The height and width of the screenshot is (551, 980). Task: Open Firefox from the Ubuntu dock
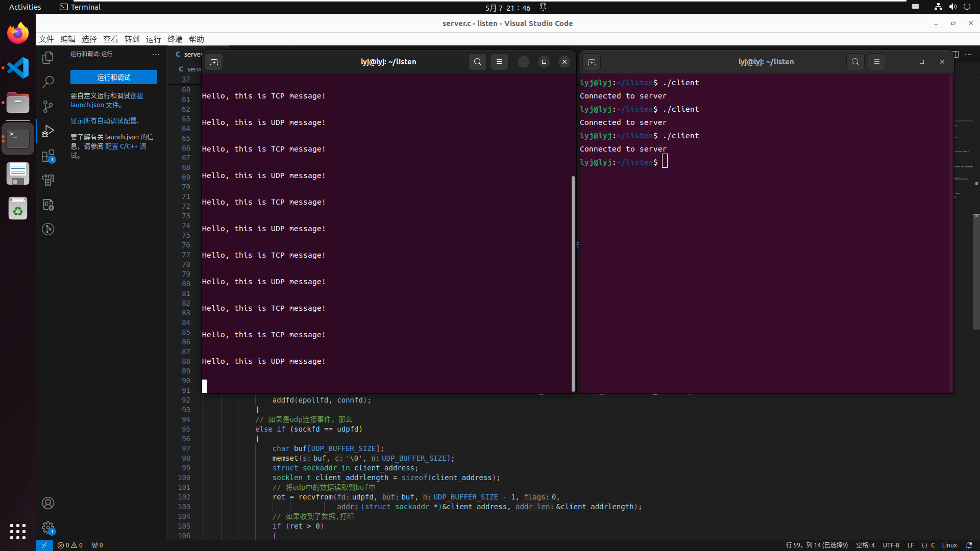(18, 34)
